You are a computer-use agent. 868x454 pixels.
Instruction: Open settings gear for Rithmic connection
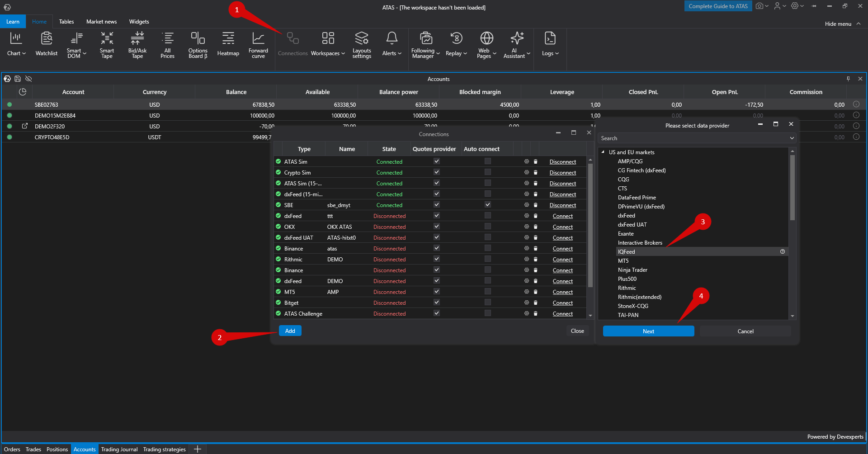coord(527,259)
